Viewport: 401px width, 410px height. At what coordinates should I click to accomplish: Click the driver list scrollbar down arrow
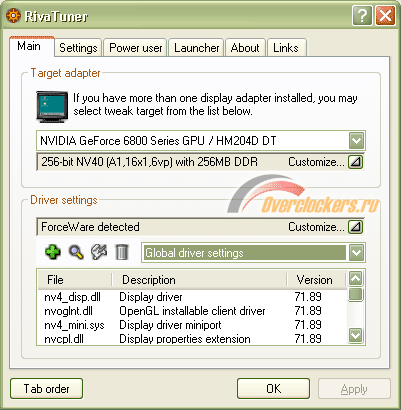pos(355,335)
